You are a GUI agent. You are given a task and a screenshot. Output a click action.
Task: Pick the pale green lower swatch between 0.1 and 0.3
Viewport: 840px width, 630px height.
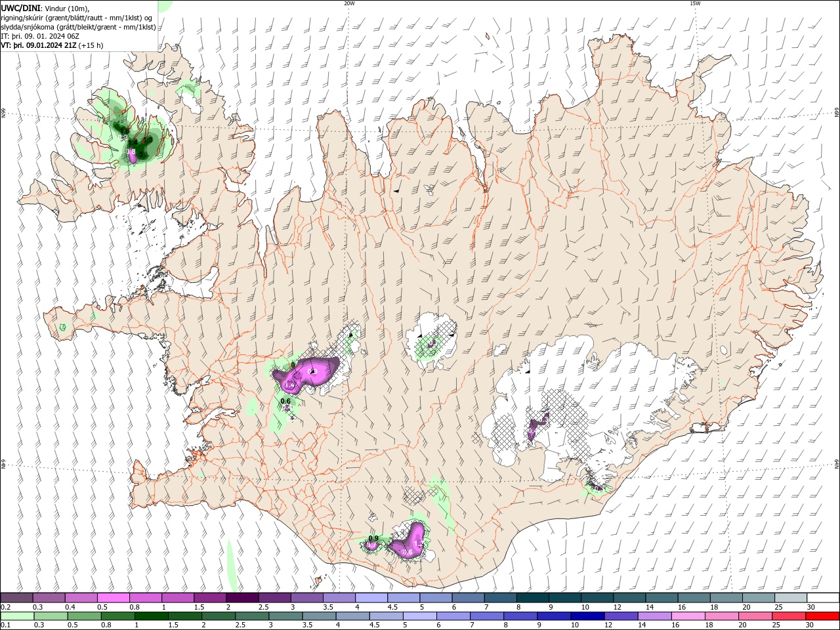pos(17,616)
